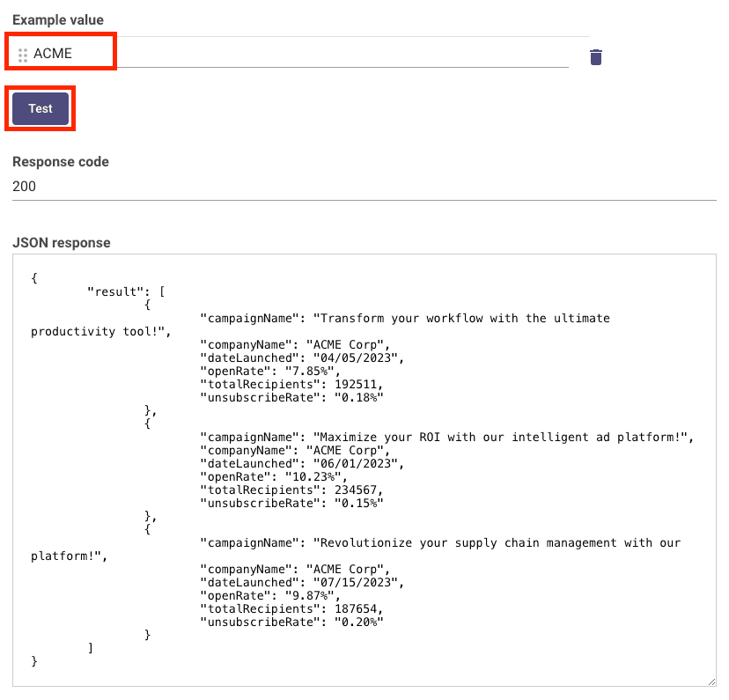
Task: Select the Response code field showing 200
Action: coord(364,187)
